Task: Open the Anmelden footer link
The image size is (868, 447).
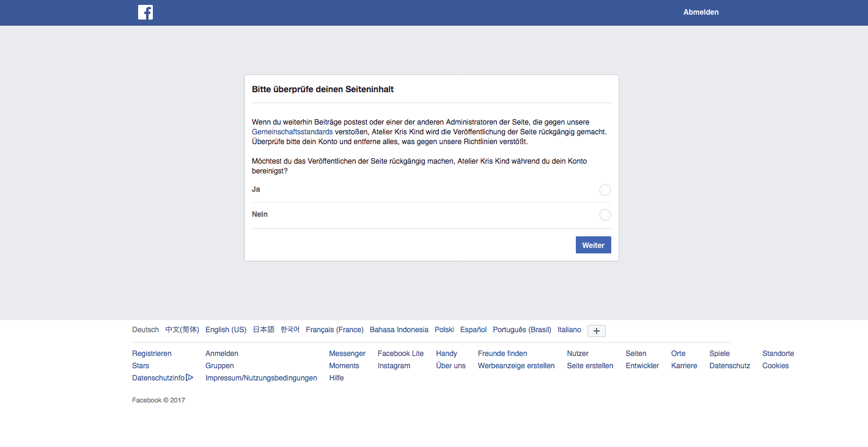Action: [x=222, y=354]
